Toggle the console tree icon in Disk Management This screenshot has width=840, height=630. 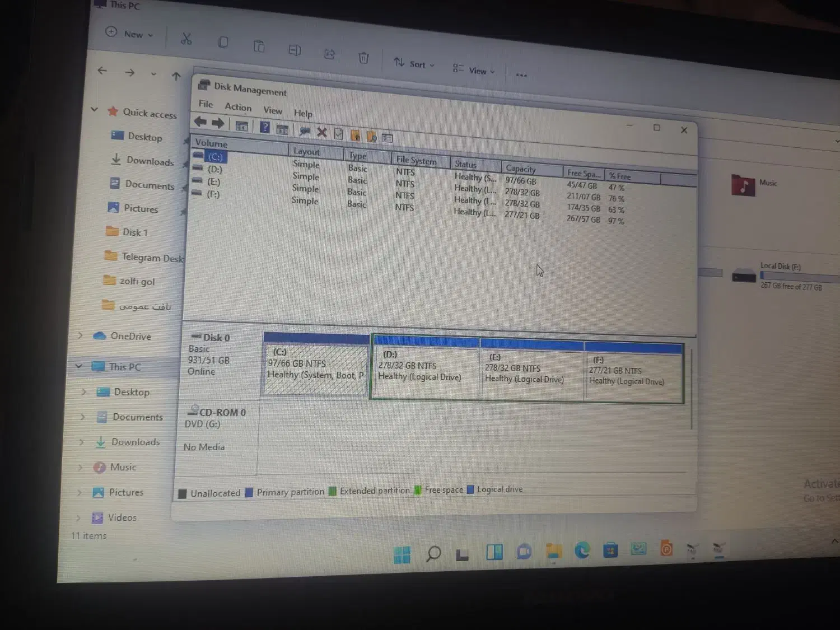tap(241, 127)
